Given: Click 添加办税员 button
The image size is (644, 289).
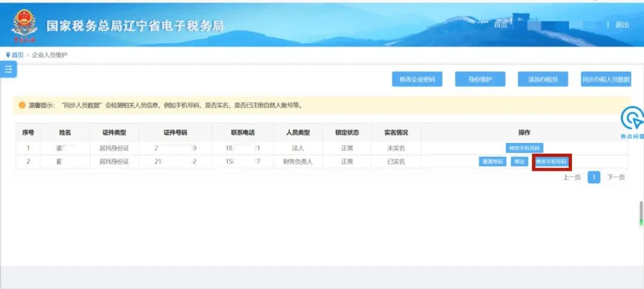Looking at the screenshot, I should (543, 79).
